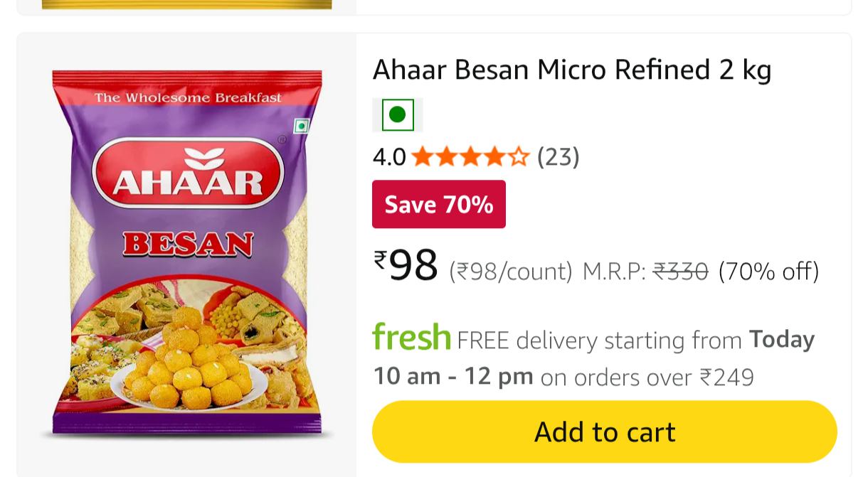Click the small veg mark on the package
The width and height of the screenshot is (868, 477).
[x=302, y=127]
